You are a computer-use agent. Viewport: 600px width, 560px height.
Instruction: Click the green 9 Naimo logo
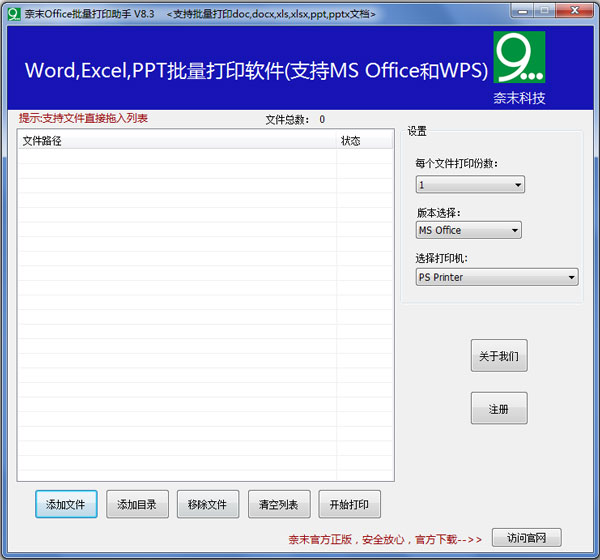519,57
